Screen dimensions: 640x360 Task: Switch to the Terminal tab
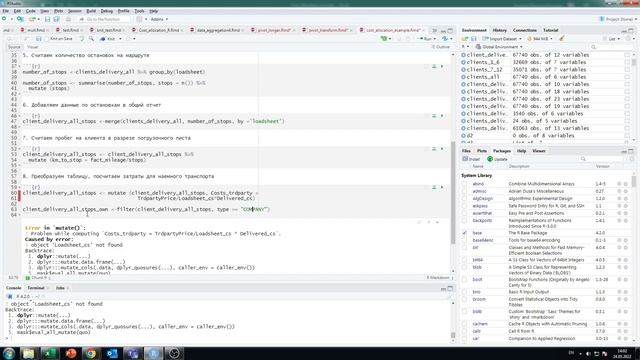tap(36, 288)
